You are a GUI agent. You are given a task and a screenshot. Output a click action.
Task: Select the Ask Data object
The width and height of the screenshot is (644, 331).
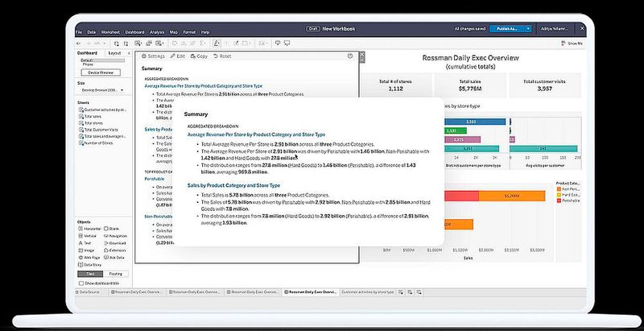114,258
